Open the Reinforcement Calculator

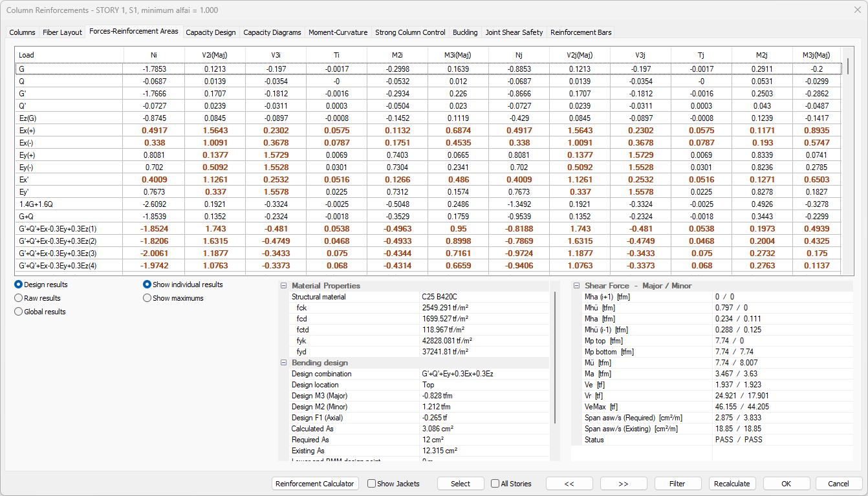315,484
